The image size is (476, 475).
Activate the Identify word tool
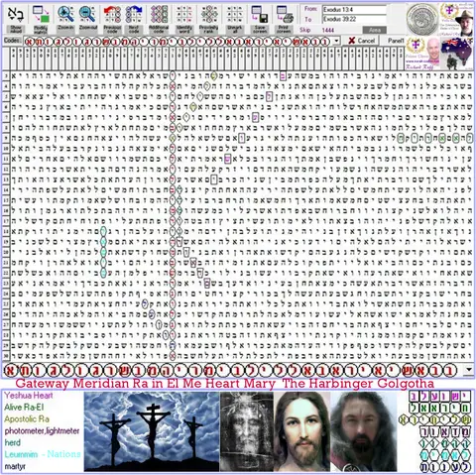coord(184,19)
